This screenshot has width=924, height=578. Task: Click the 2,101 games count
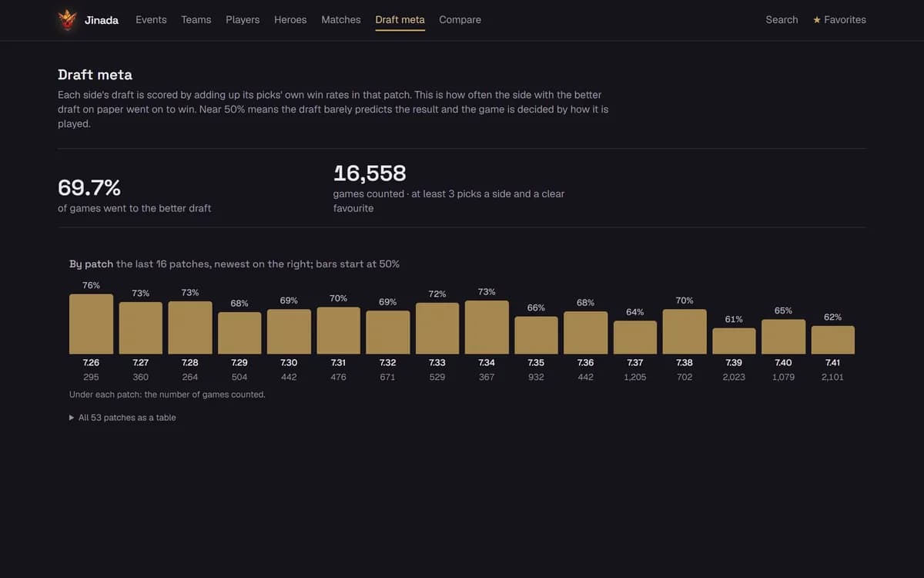coord(833,377)
